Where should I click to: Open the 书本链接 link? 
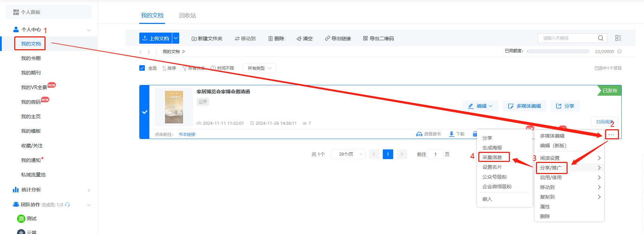pos(187,135)
